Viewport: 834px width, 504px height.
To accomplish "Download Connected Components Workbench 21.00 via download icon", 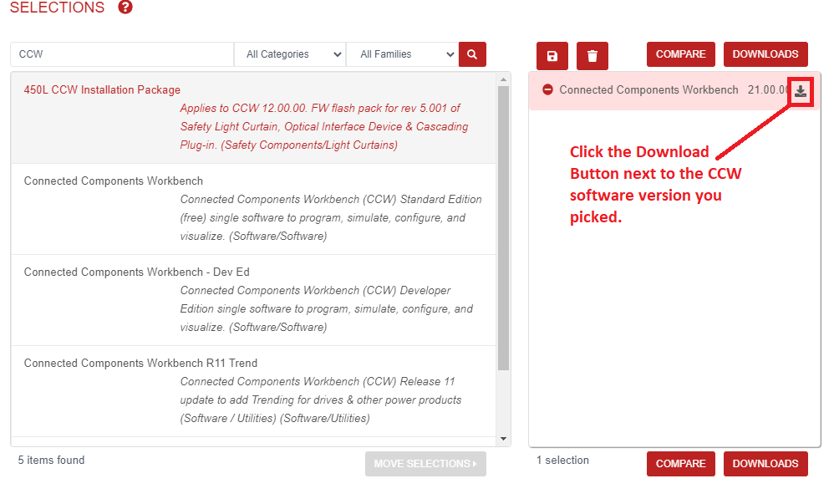I will click(x=801, y=92).
